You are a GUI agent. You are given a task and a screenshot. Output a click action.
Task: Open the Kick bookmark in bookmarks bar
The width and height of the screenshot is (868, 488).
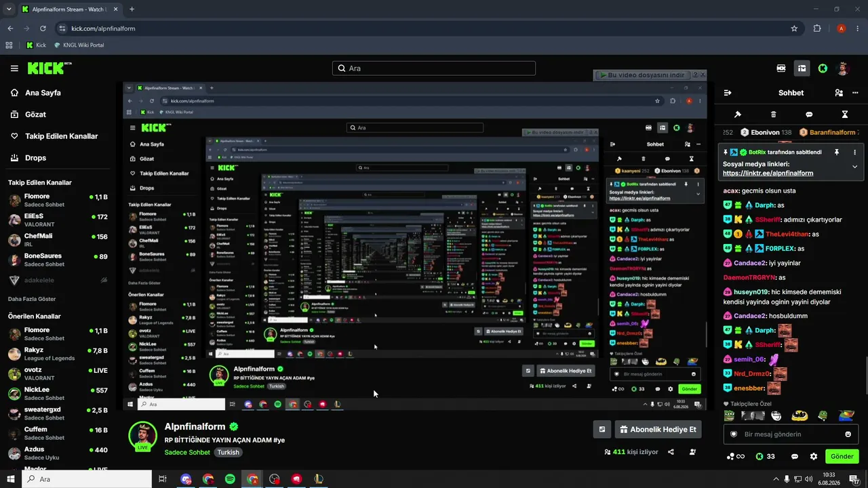coord(36,45)
